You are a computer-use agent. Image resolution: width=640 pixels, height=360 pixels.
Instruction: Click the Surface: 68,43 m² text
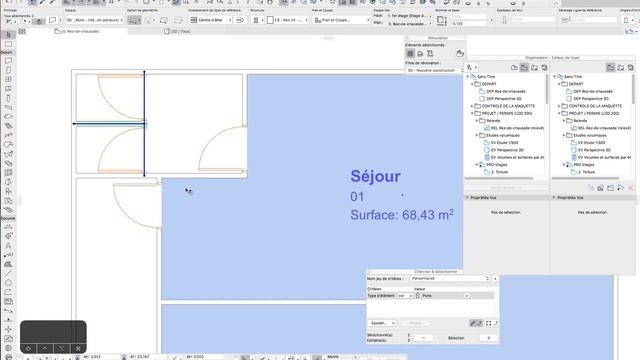pos(402,215)
